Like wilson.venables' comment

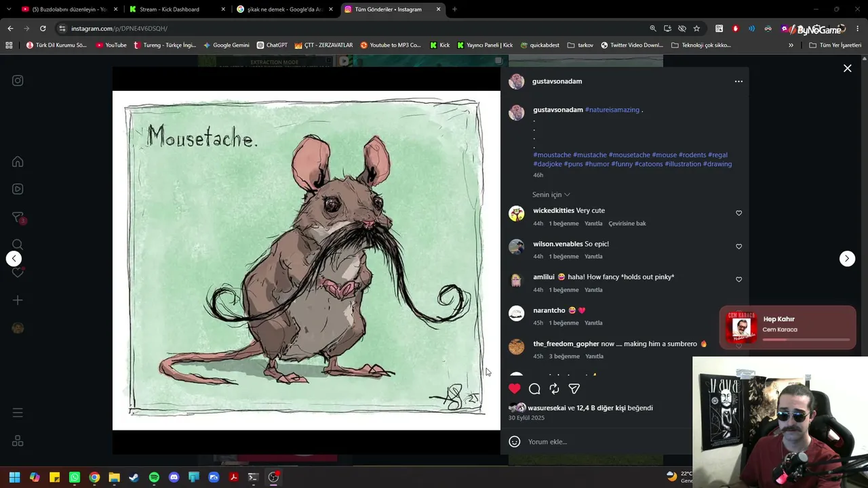[738, 246]
